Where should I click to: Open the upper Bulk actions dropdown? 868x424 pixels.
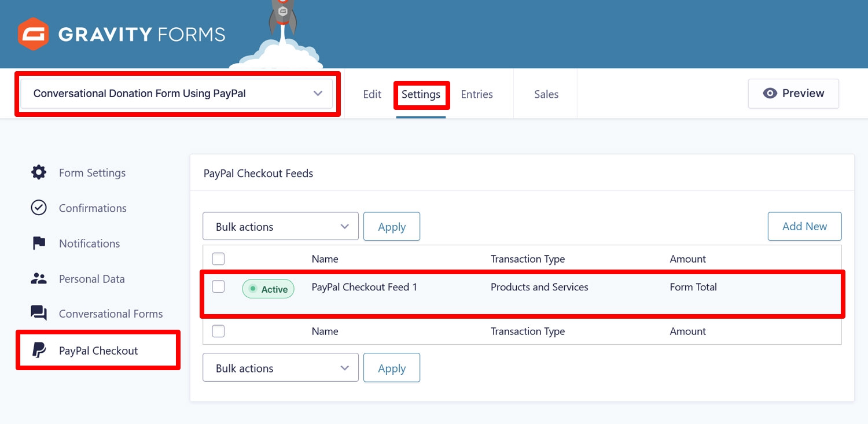point(281,226)
